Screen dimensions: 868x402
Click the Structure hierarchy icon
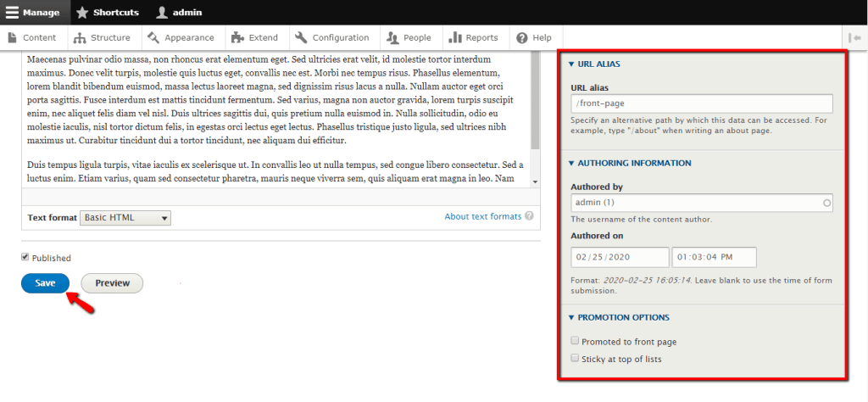(x=80, y=38)
